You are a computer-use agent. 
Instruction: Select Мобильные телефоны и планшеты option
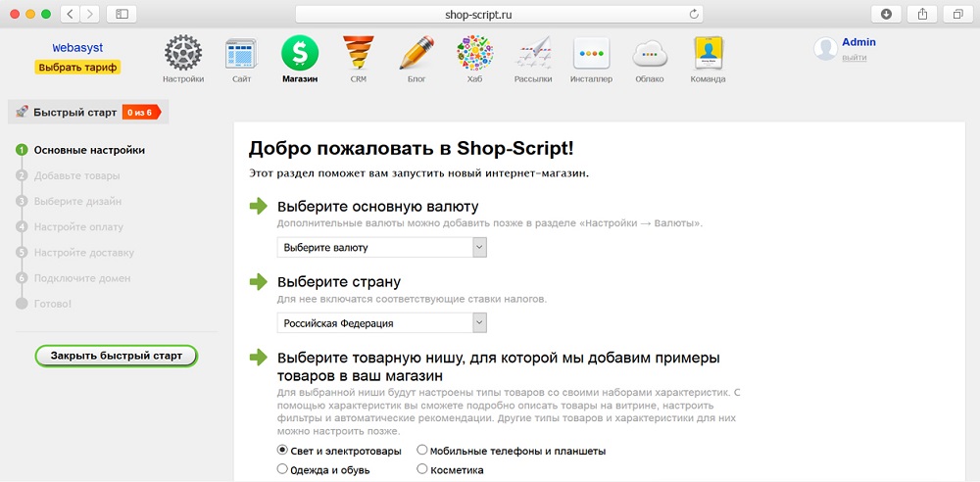pyautogui.click(x=422, y=450)
